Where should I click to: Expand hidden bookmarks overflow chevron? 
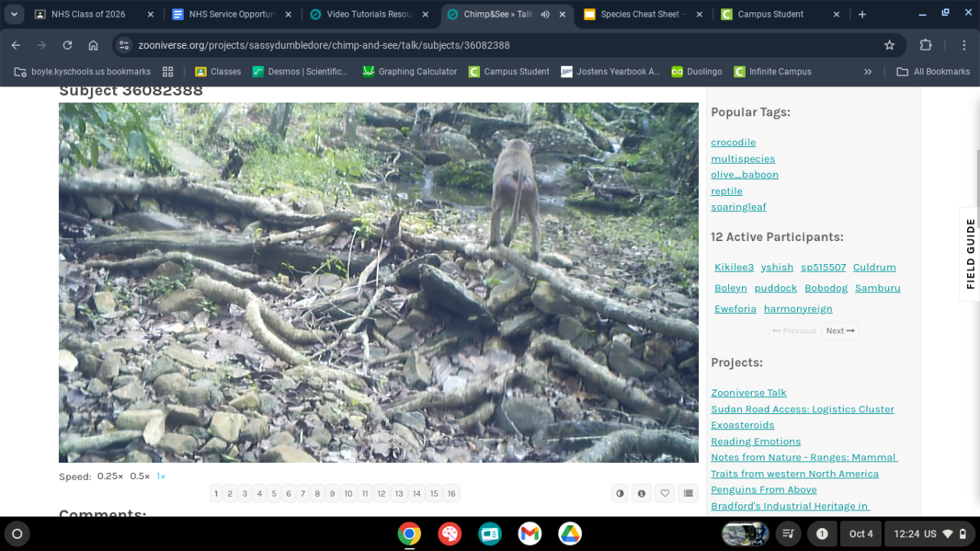click(x=867, y=71)
